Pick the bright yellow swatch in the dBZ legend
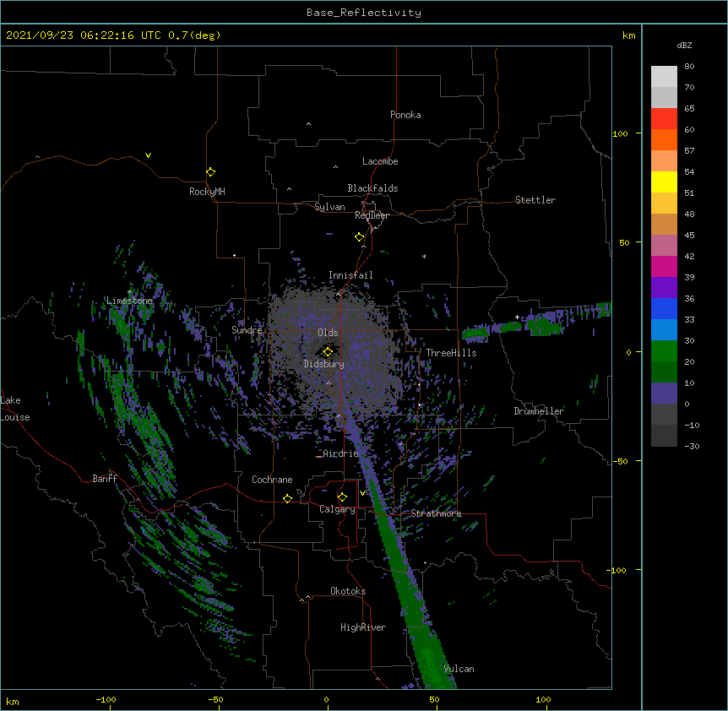The height and width of the screenshot is (711, 728). tap(664, 182)
